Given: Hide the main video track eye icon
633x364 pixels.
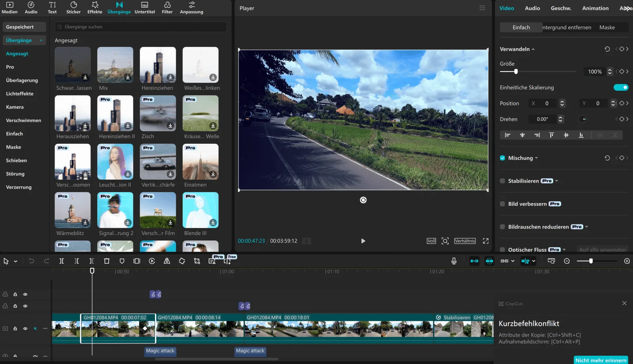Looking at the screenshot, I should tap(25, 328).
